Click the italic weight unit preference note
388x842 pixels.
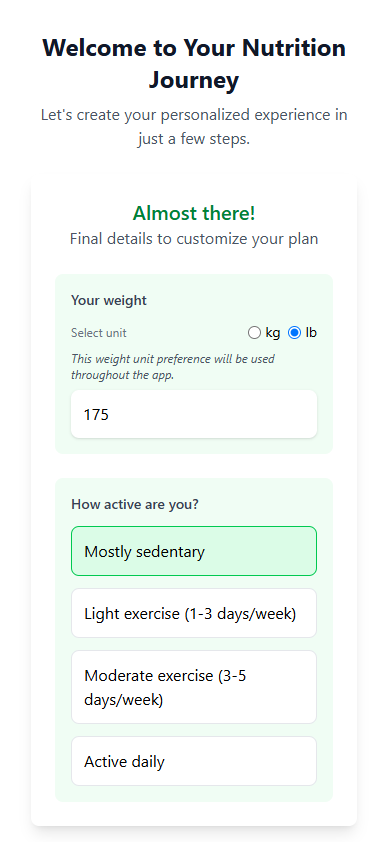(x=173, y=367)
